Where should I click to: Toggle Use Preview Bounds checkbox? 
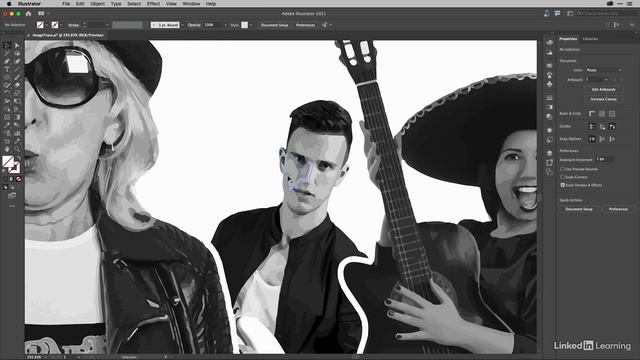562,169
